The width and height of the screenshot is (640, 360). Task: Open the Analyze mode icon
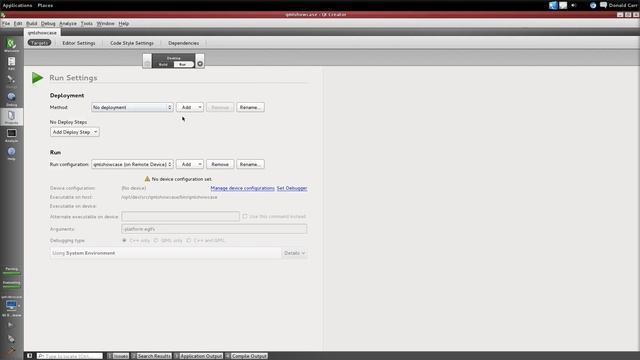click(x=11, y=135)
